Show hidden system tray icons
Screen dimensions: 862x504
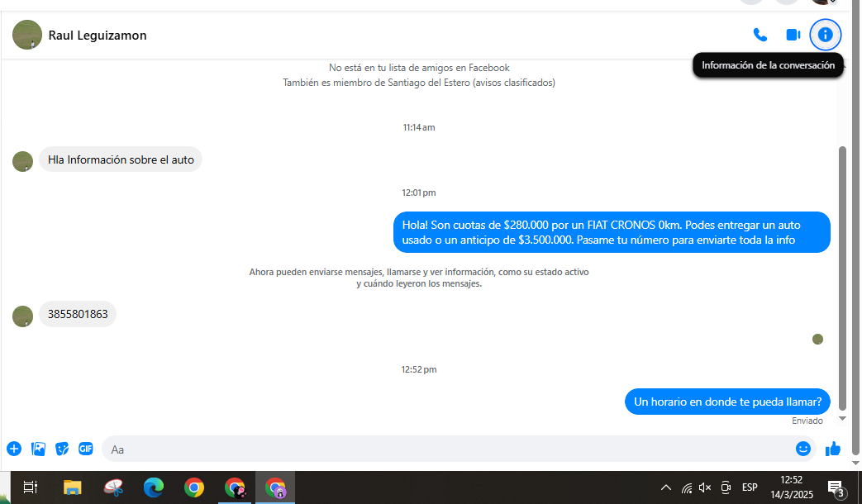coord(666,487)
